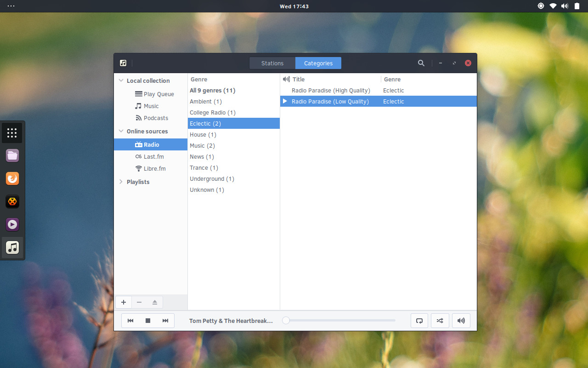Select the House (1) genre

[x=234, y=134]
